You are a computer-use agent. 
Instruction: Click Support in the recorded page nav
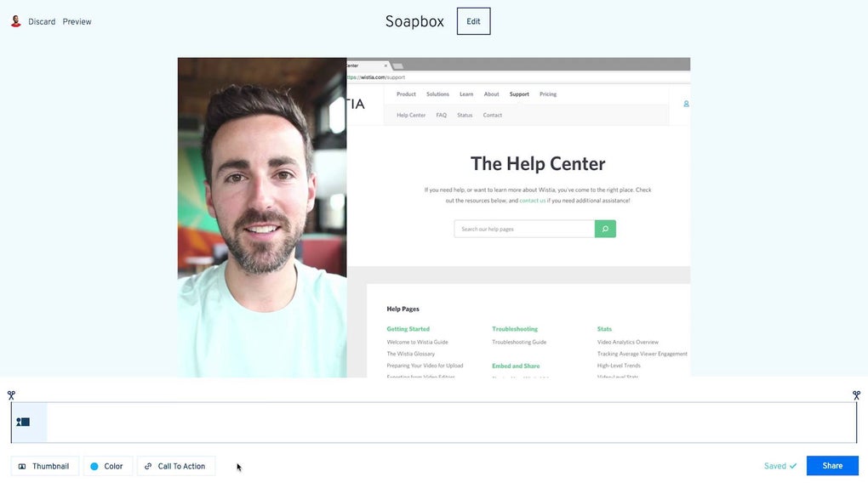click(x=519, y=94)
